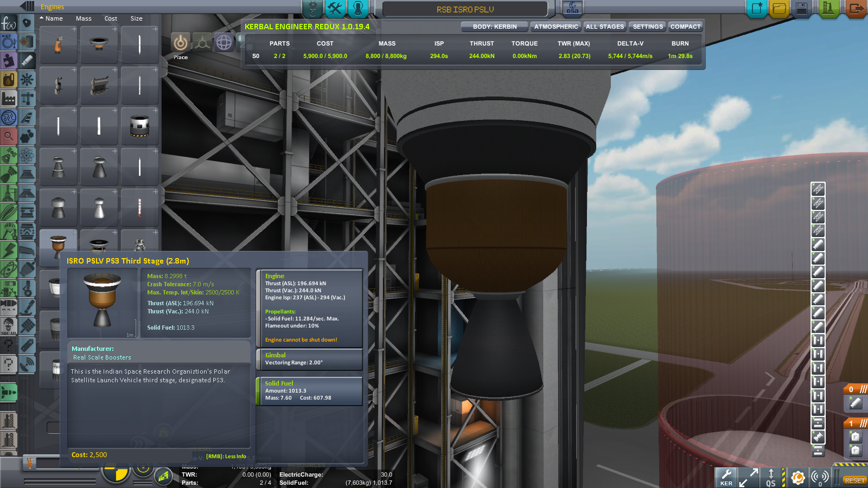
Task: Toggle COMPACT view in Kerbal Engineer
Action: tap(686, 27)
